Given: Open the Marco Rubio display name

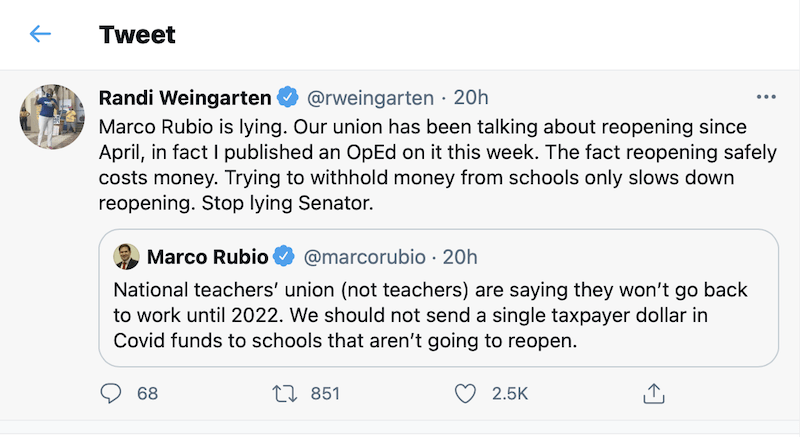Looking at the screenshot, I should click(207, 257).
